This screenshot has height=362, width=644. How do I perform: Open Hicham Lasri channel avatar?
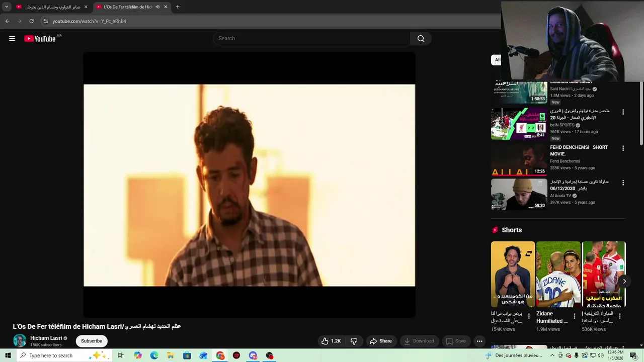pos(20,341)
